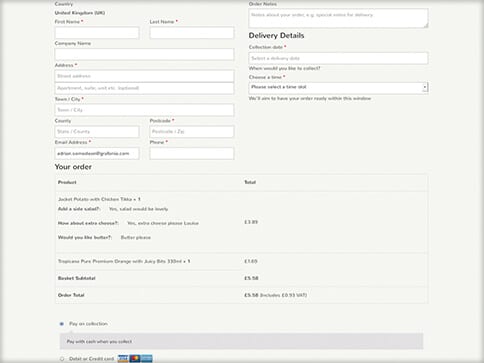Focus the Company Name field
Screen dimensions: 484x363
[x=144, y=55]
